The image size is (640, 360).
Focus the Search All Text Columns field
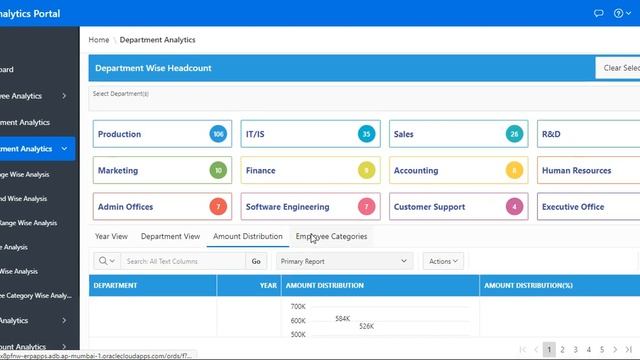pos(183,261)
